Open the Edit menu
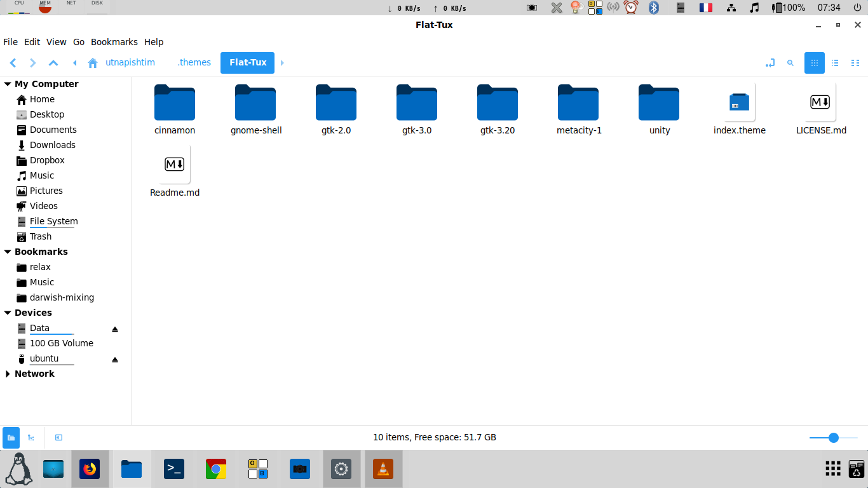This screenshot has width=868, height=488. click(x=32, y=42)
